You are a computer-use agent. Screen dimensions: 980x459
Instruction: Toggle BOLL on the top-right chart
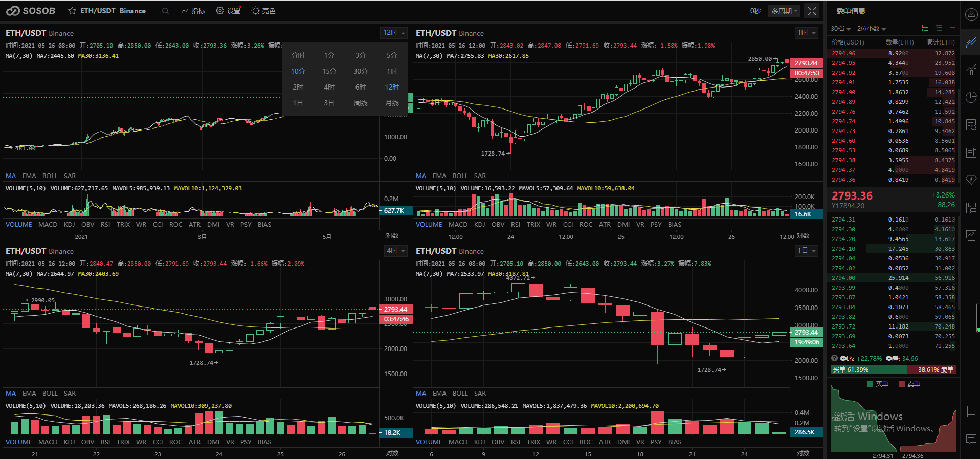(x=460, y=176)
